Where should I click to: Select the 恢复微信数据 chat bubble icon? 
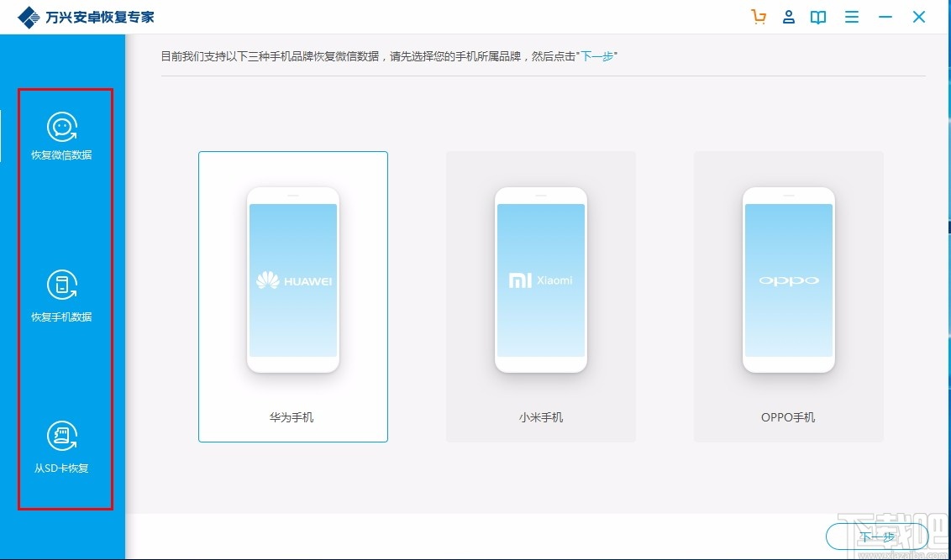tap(62, 128)
